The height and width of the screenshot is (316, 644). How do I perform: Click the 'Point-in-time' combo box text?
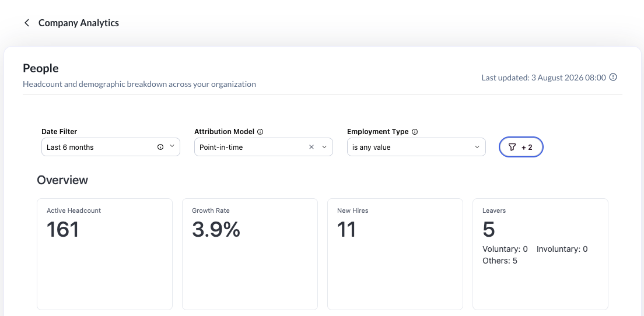click(x=221, y=148)
